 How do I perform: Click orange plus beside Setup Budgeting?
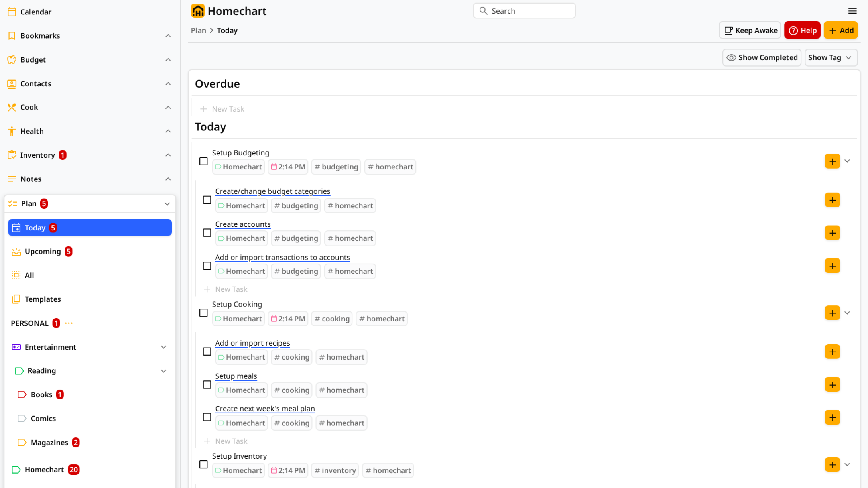pyautogui.click(x=832, y=161)
